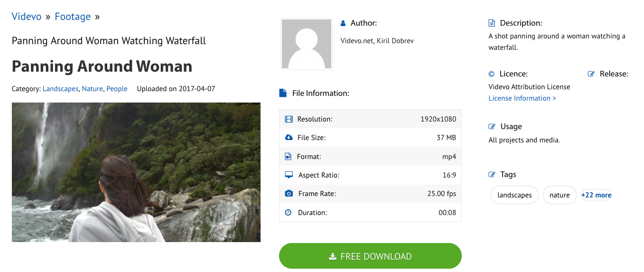This screenshot has height=272, width=644.
Task: Open the People category link
Action: click(x=117, y=89)
